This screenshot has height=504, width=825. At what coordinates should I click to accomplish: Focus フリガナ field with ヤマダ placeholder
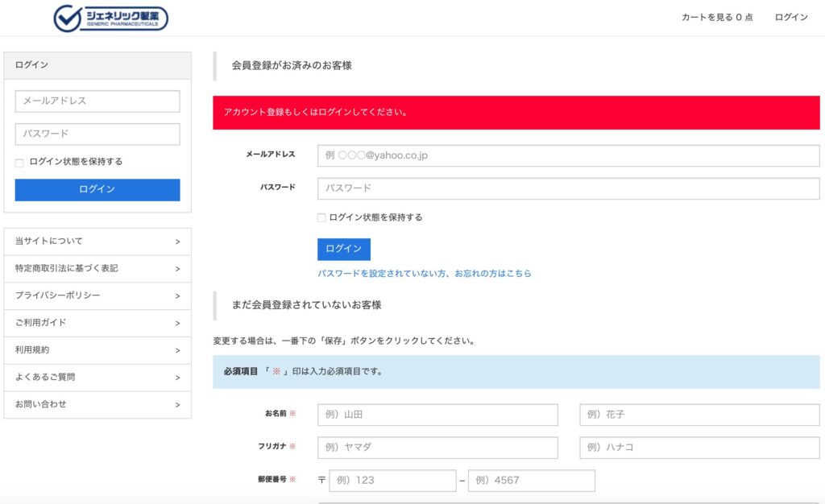coord(437,448)
